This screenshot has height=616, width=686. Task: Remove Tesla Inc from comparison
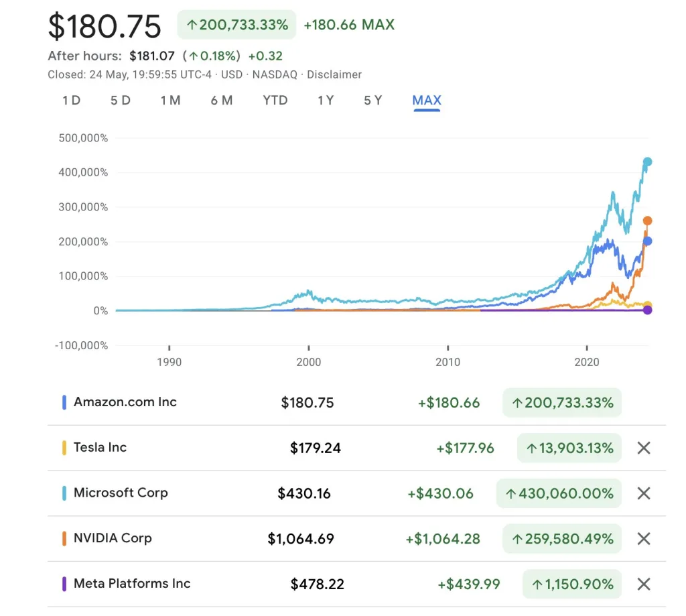point(643,448)
